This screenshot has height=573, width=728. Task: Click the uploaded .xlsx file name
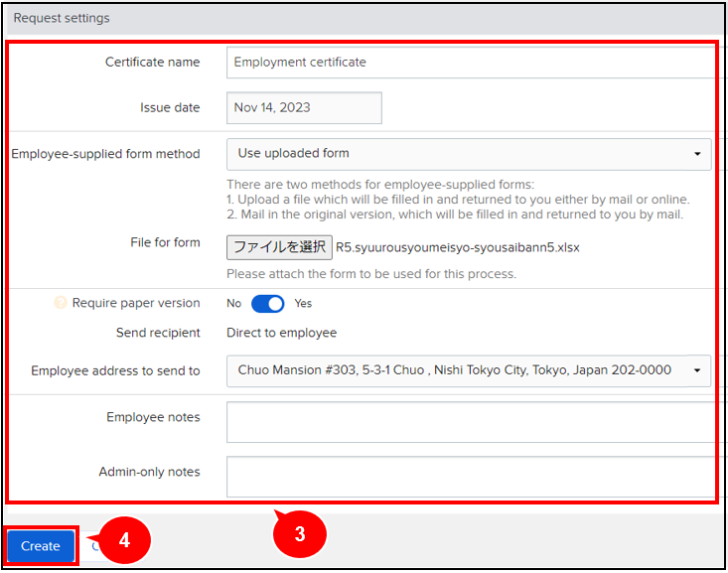458,247
